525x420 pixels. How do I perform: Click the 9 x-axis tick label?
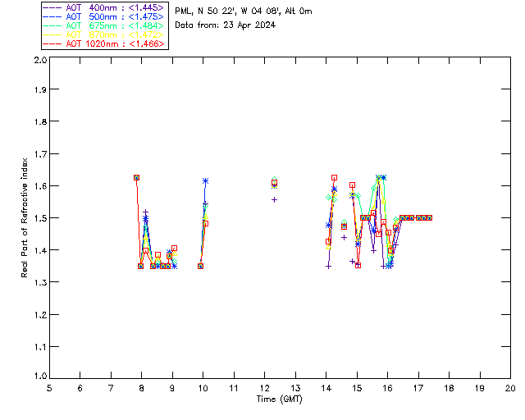pyautogui.click(x=172, y=388)
